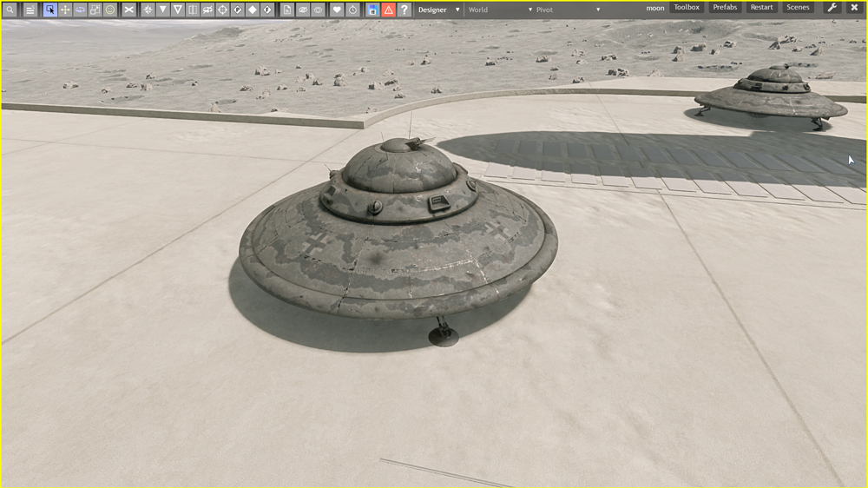Choose the scale tool icon
Screen dimensions: 868x488
95,10
